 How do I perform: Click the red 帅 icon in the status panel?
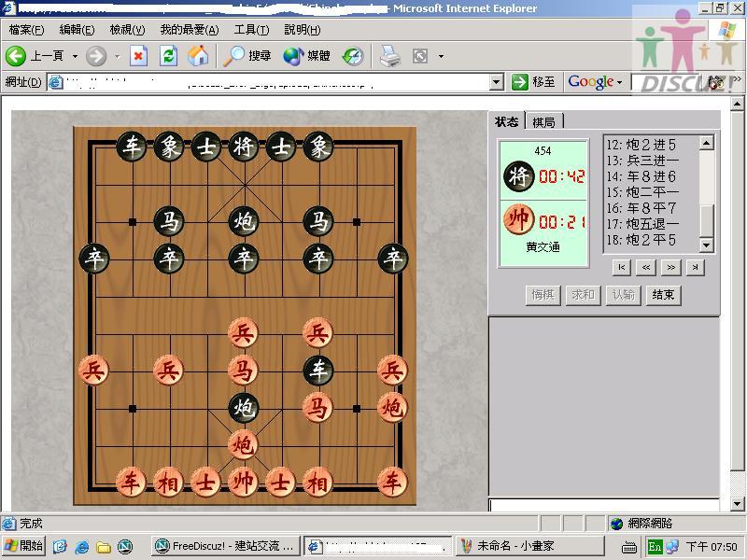point(519,220)
